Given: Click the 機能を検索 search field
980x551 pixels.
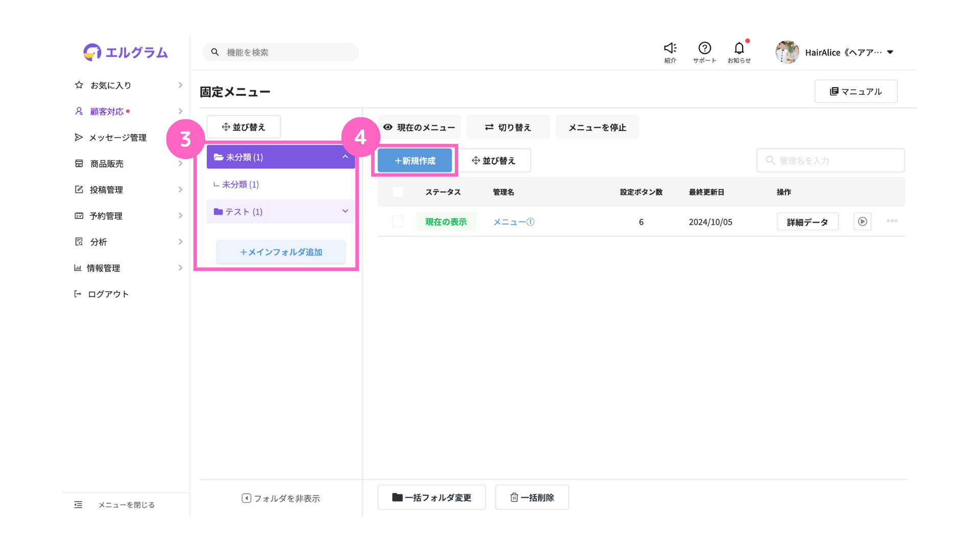Looking at the screenshot, I should [x=281, y=52].
